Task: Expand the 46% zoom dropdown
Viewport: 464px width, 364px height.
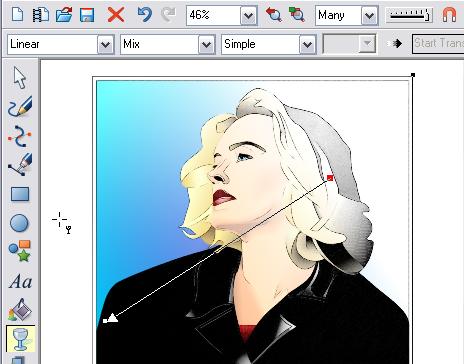Action: 248,15
